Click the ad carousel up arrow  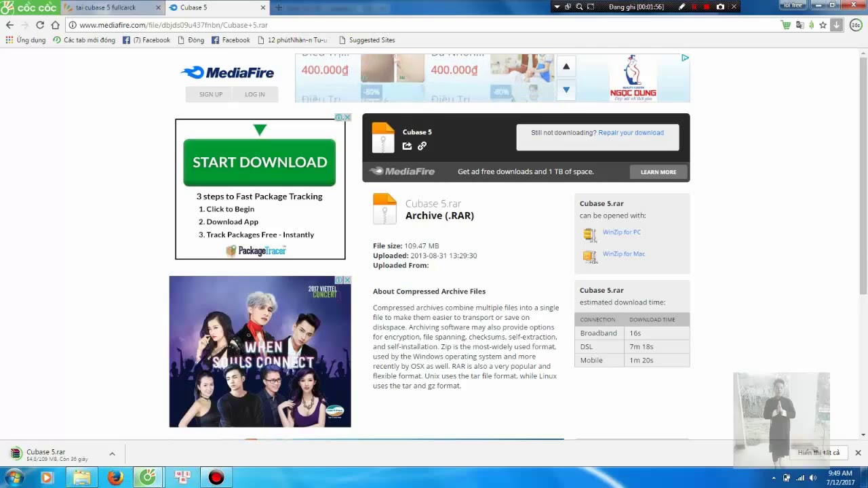[566, 66]
